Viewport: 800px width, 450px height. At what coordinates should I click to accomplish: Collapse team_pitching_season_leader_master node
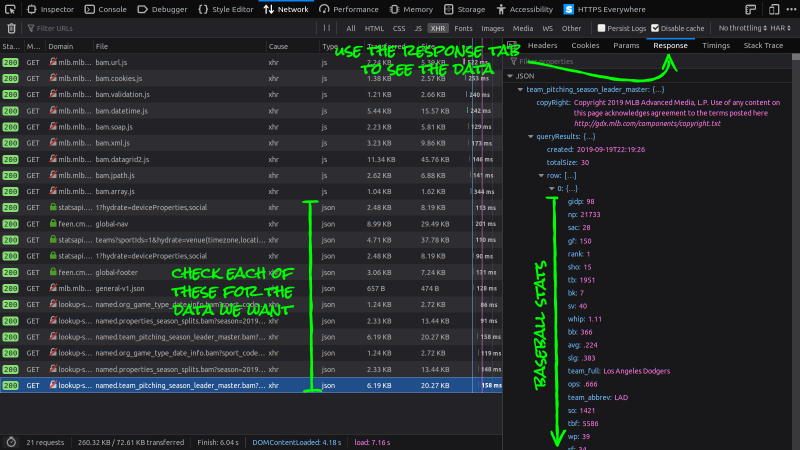tap(520, 89)
